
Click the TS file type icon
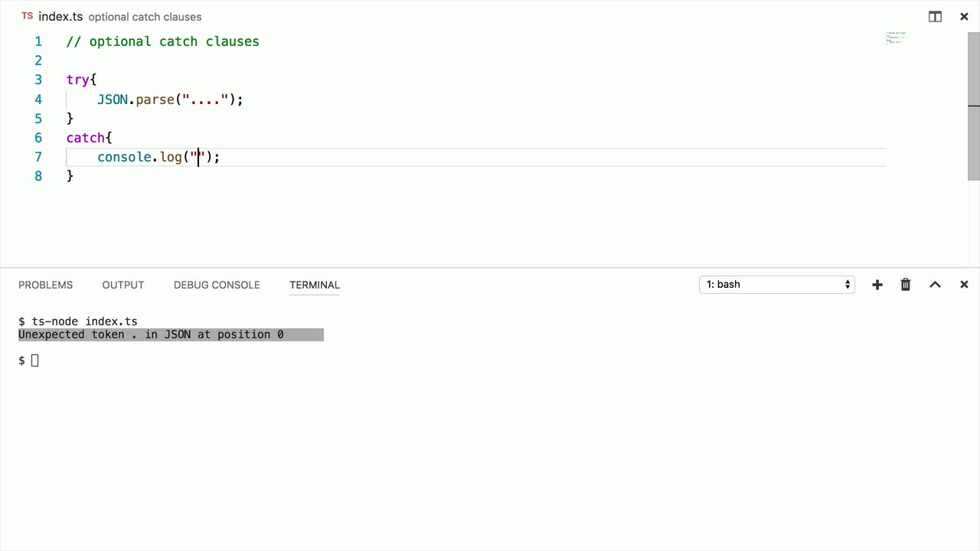[x=28, y=16]
